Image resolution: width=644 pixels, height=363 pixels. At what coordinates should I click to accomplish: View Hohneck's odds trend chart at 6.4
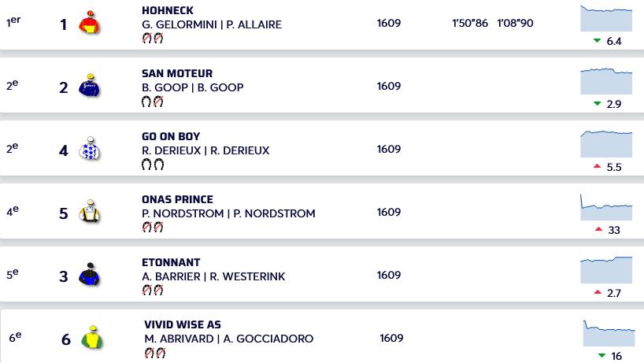(606, 18)
